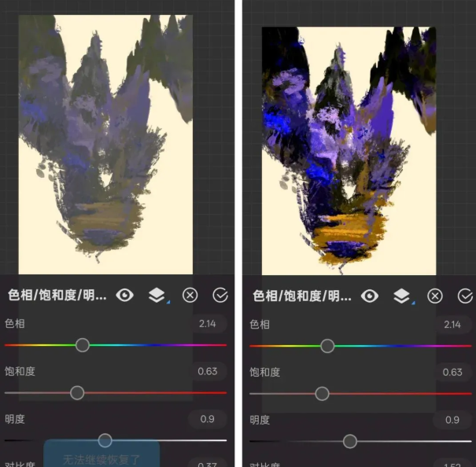Select the 饱和度 value box 0.63 in right panel
The width and height of the screenshot is (476, 467).
pos(452,372)
